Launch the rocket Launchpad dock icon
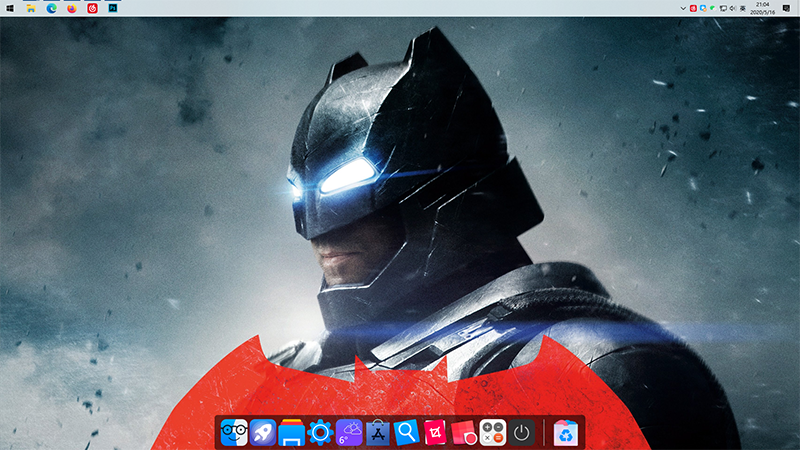 coord(263,432)
